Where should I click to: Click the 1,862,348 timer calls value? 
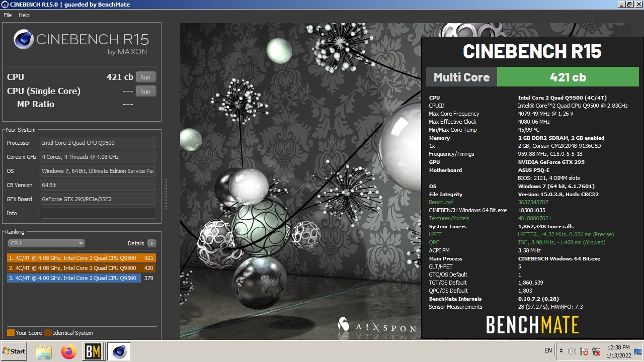pos(545,226)
